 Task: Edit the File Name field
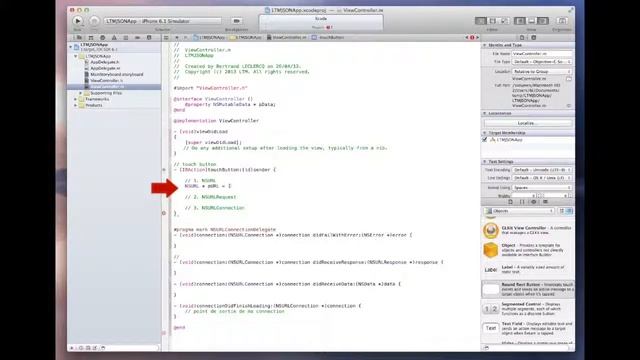tap(542, 53)
